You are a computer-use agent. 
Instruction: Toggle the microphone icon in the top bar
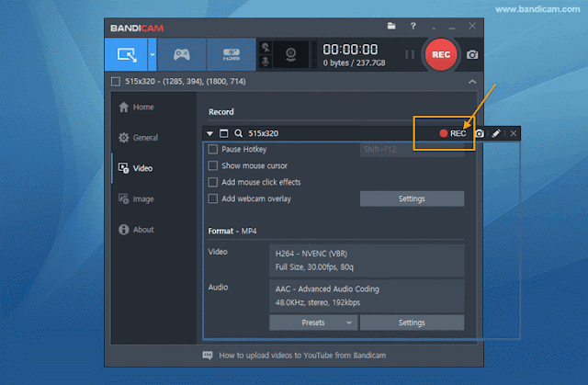click(266, 62)
